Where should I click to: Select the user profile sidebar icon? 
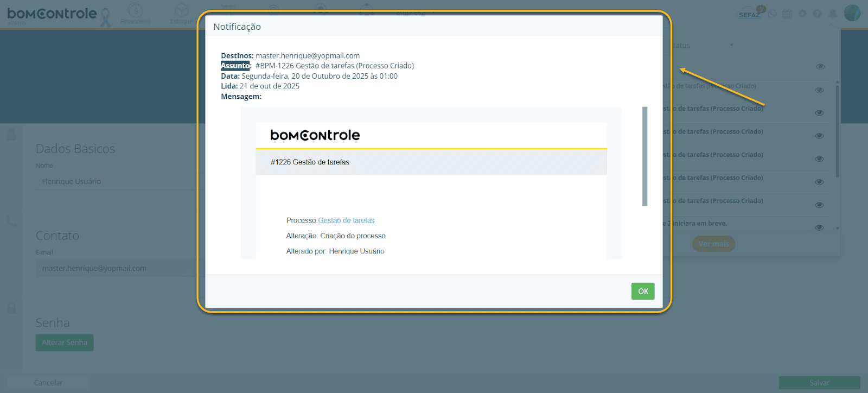(x=11, y=134)
